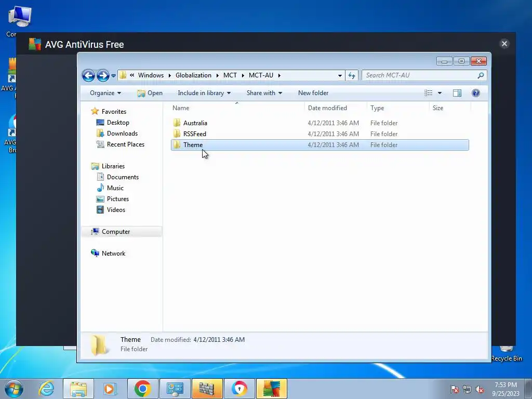Open Explorer Help icon
The height and width of the screenshot is (399, 532).
pos(476,93)
